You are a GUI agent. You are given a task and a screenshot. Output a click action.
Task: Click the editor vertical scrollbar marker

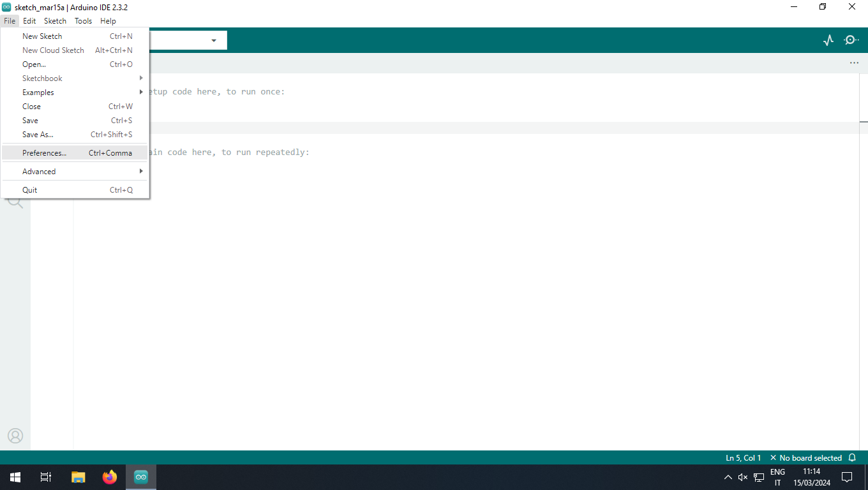tap(864, 121)
